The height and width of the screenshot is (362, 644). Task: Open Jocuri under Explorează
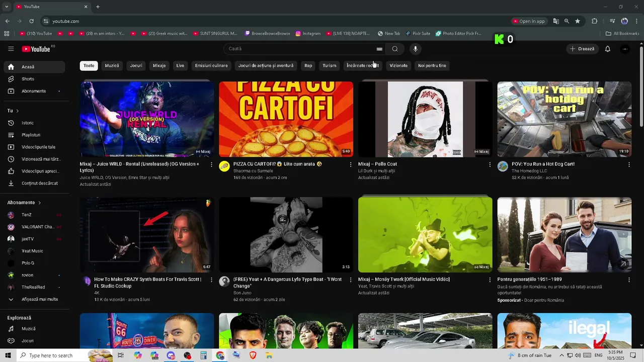click(34, 341)
